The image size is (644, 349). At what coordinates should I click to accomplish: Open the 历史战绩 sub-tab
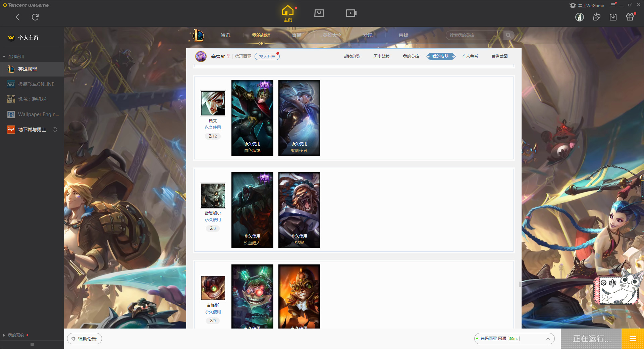tap(381, 56)
